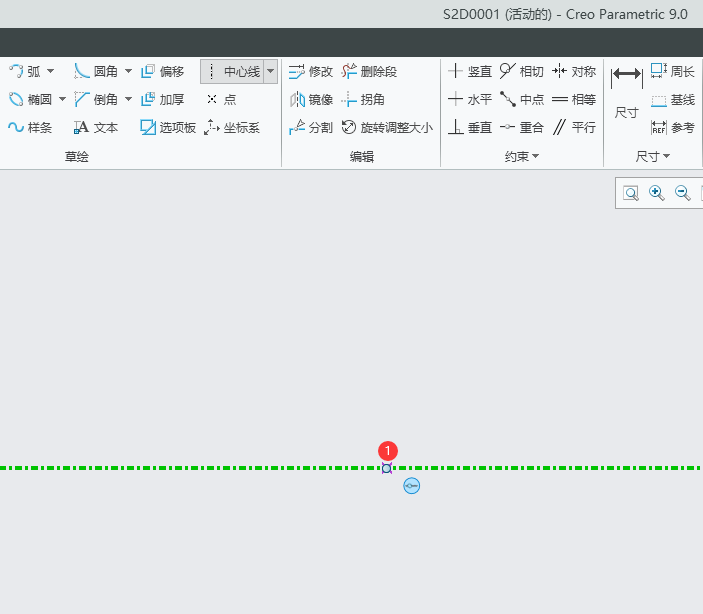703x614 pixels.
Task: Expand the Dimension (尺寸) group dropdown
Action: coord(653,156)
